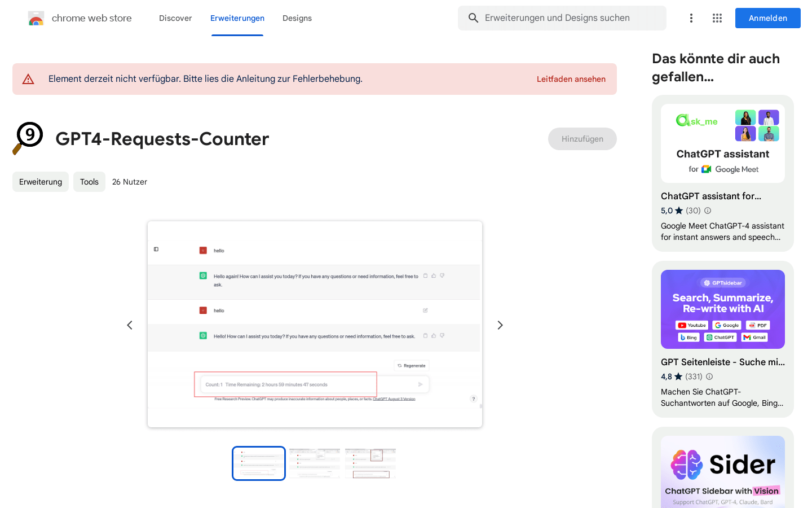
Task: Click the Chrome Web Store logo
Action: tap(36, 19)
